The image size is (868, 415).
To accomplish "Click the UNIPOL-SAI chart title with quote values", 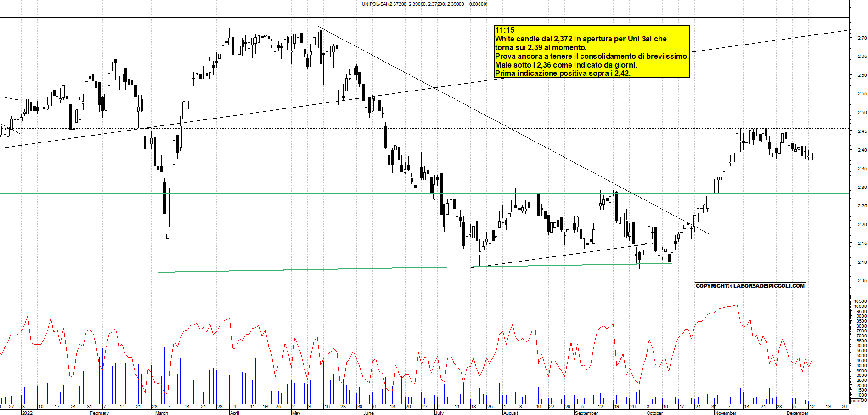I will tap(424, 4).
